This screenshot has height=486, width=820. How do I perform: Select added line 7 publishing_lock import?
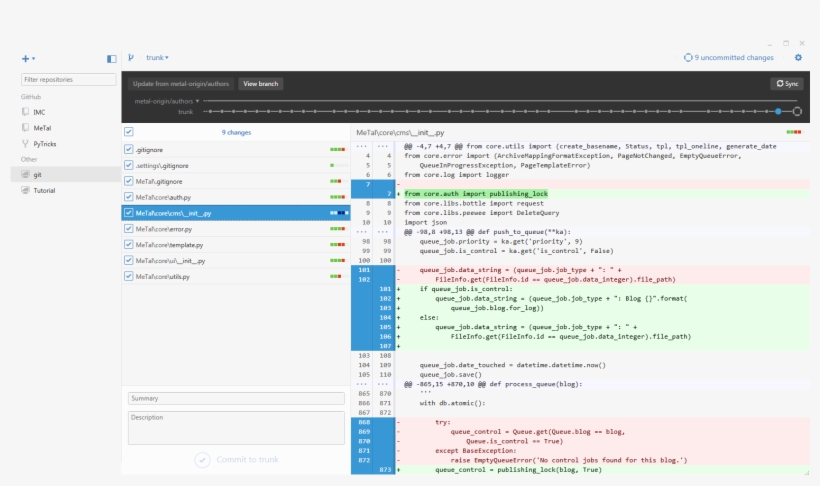click(476, 194)
